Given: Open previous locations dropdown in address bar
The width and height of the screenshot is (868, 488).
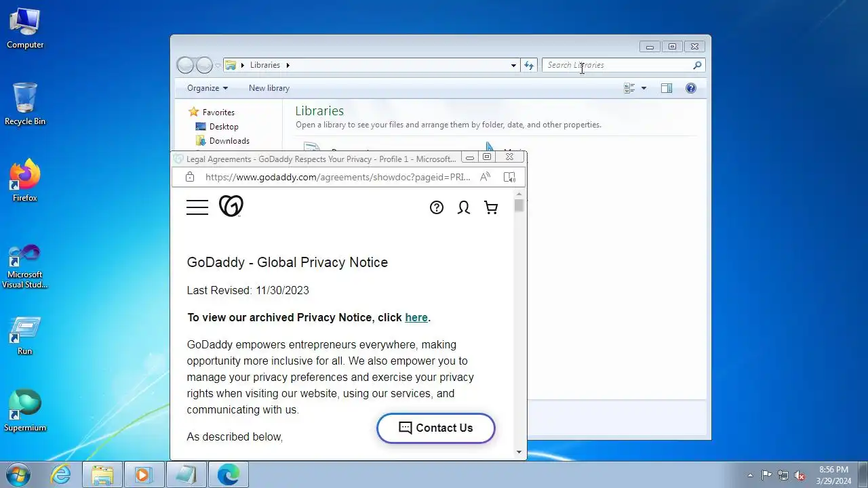Looking at the screenshot, I should tap(513, 65).
